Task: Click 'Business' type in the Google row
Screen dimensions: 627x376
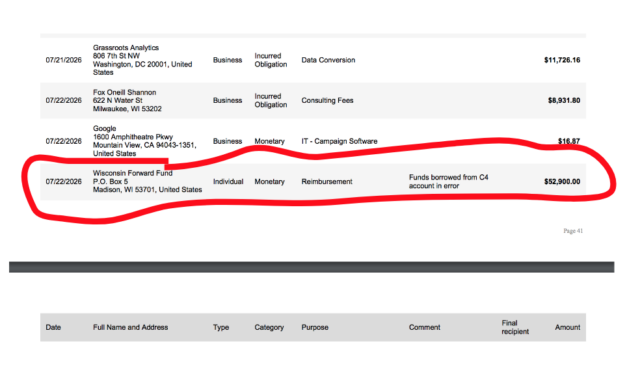Action: tap(228, 141)
